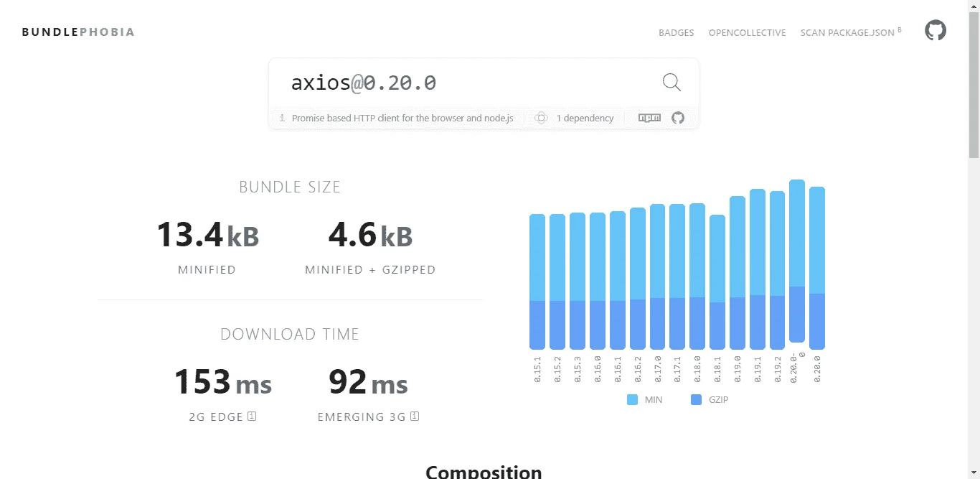
Task: Click the info icon next to EMERGING 3G
Action: (415, 416)
